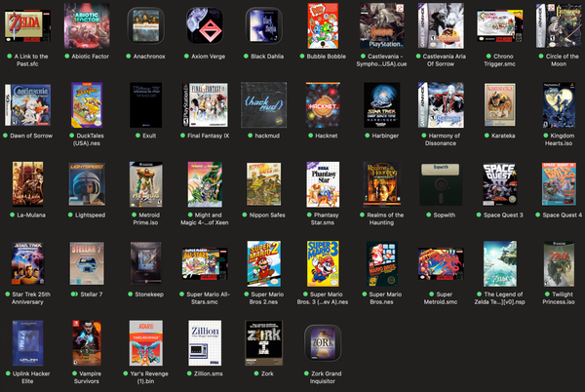Click the 'Black Dahlia' file name
Screen dimensions: 585x392
coord(267,57)
